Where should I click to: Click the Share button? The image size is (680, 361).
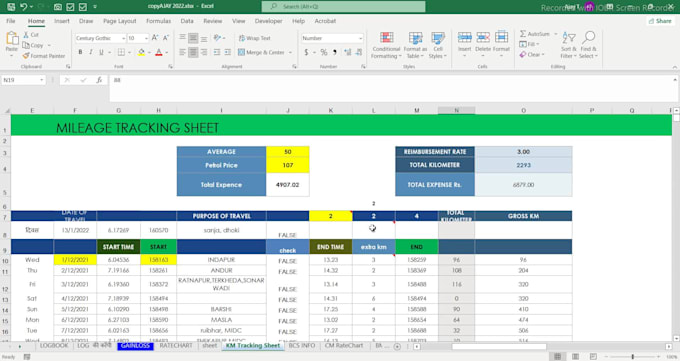tap(660, 21)
